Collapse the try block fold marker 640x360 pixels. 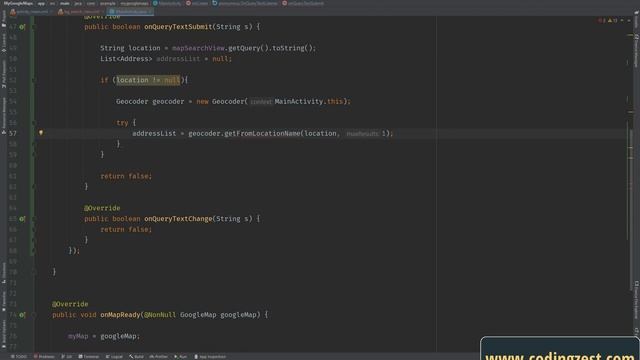tap(34, 123)
